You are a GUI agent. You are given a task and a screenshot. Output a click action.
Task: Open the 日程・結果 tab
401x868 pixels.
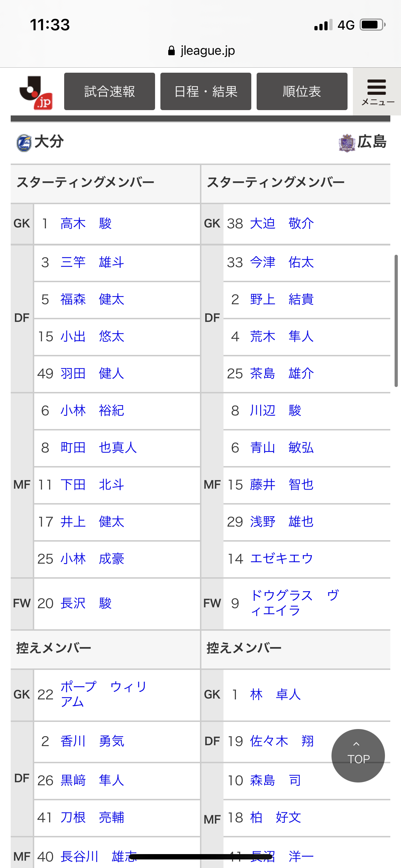pos(206,92)
